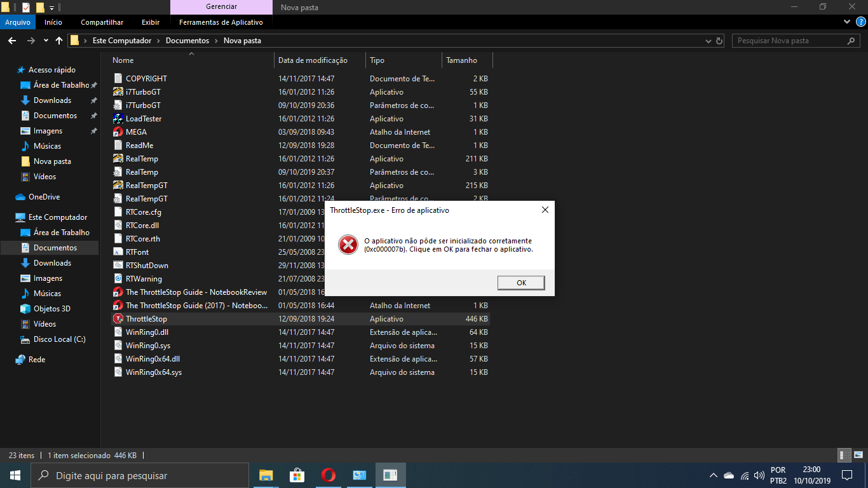Open Microsoft Store from the taskbar
868x488 pixels.
point(297,475)
